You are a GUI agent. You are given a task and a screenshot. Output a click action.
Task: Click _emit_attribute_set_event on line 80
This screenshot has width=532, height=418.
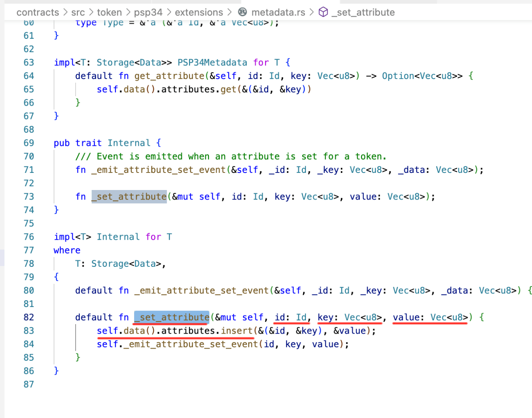pyautogui.click(x=201, y=291)
